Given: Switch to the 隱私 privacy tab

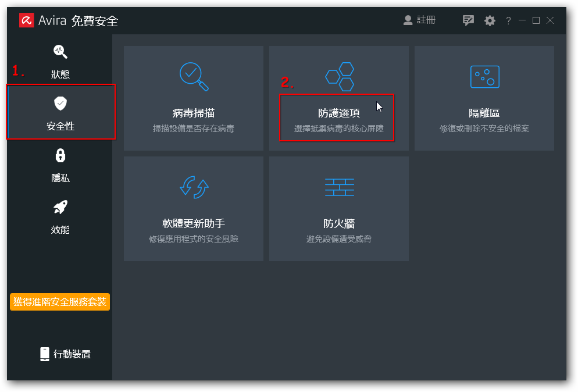Looking at the screenshot, I should click(60, 165).
